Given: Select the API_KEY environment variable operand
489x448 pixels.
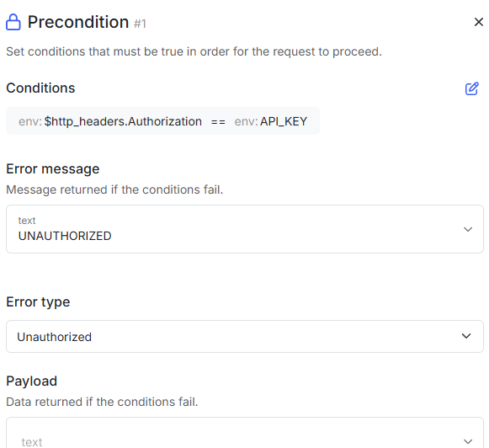Looking at the screenshot, I should [x=284, y=121].
